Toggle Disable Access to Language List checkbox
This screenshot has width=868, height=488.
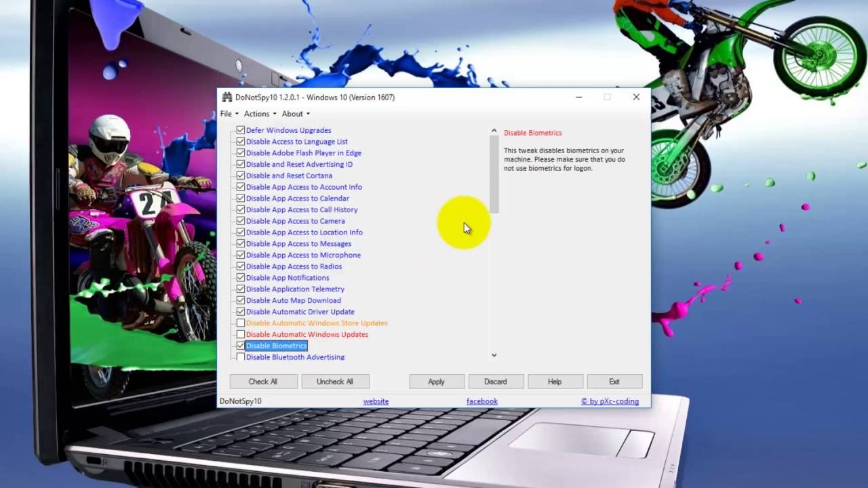pyautogui.click(x=241, y=142)
